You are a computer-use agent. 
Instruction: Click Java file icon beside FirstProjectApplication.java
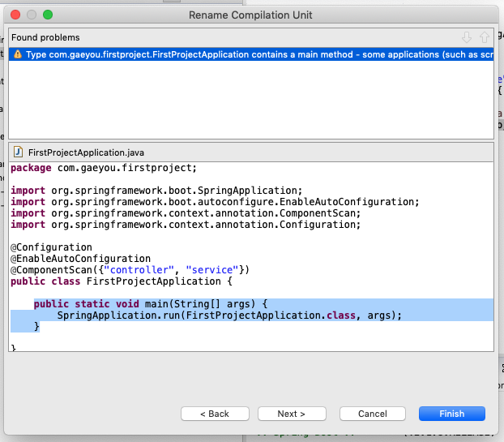tap(18, 152)
